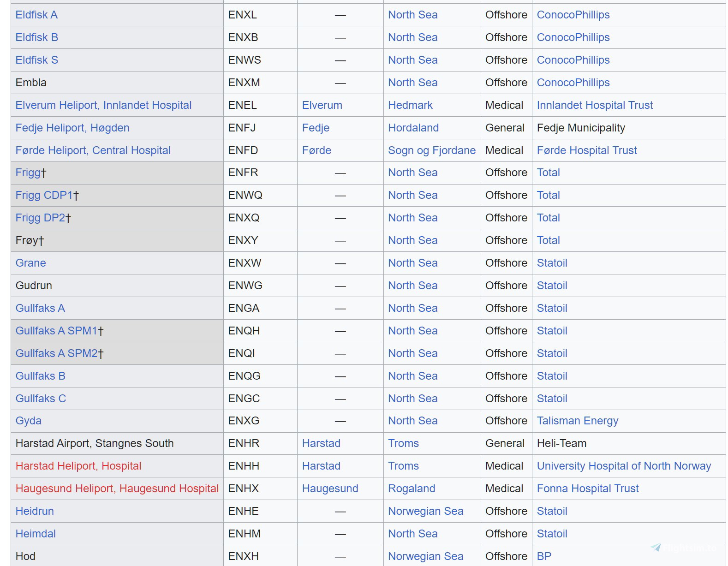
Task: Visit the Heidrun link
Action: tap(35, 511)
